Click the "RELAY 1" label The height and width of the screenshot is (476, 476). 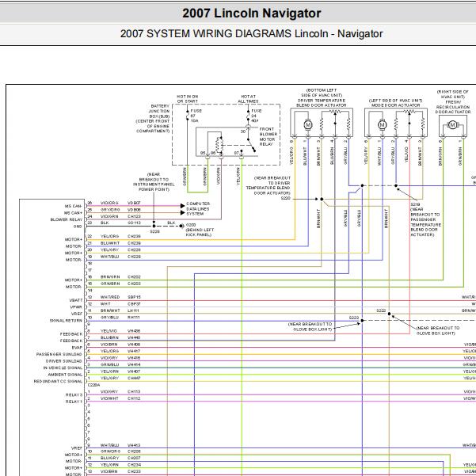tap(74, 402)
